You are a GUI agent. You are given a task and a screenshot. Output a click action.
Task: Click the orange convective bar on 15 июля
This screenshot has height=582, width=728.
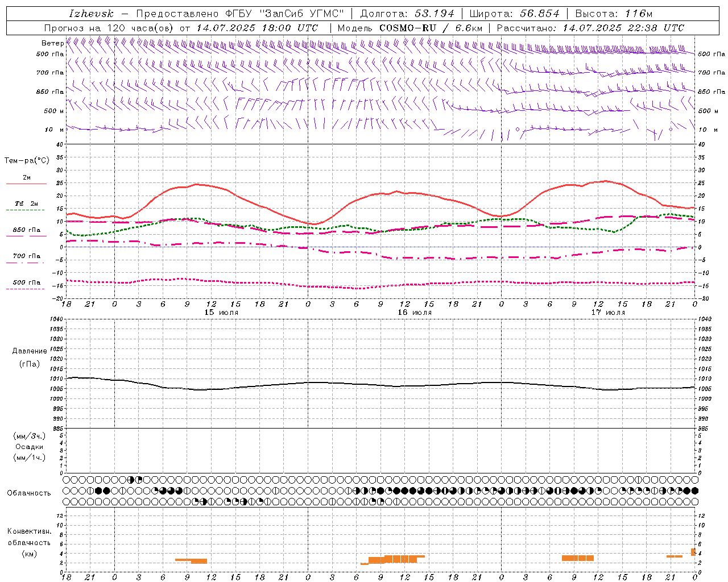(x=191, y=561)
